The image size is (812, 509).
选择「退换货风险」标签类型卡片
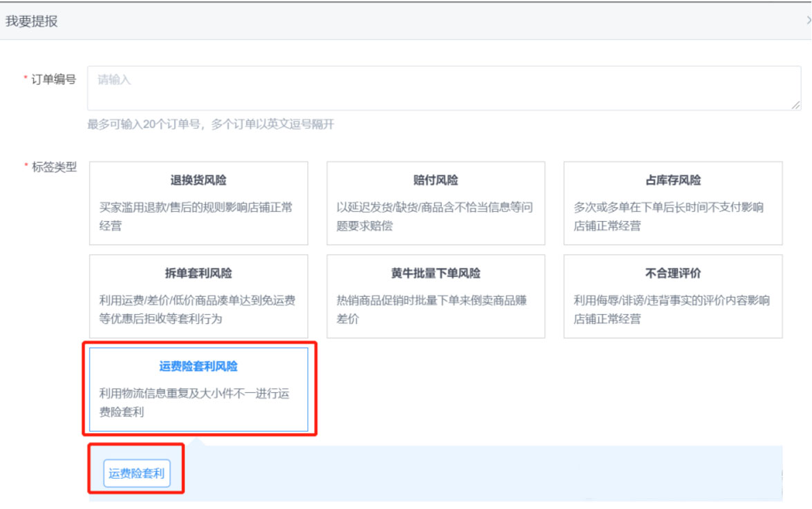[x=200, y=203]
